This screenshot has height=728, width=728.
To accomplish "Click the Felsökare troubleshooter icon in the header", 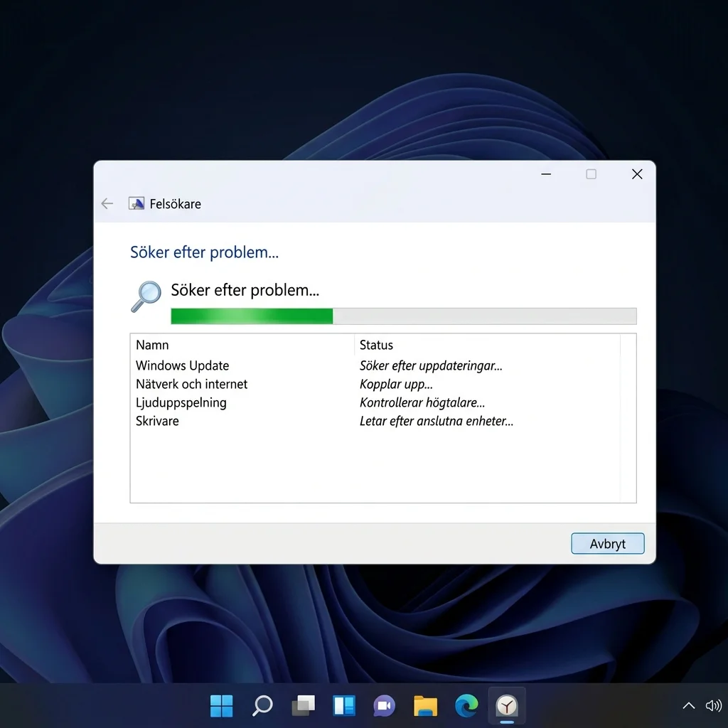I will [x=136, y=203].
